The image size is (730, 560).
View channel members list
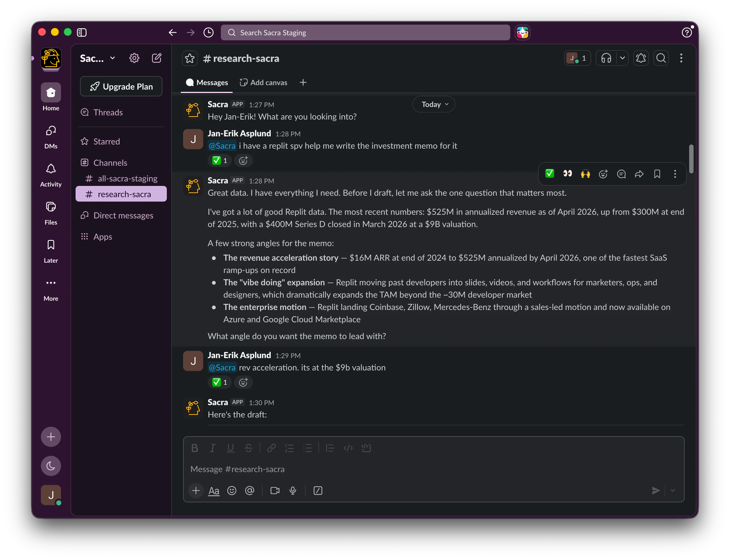(577, 58)
